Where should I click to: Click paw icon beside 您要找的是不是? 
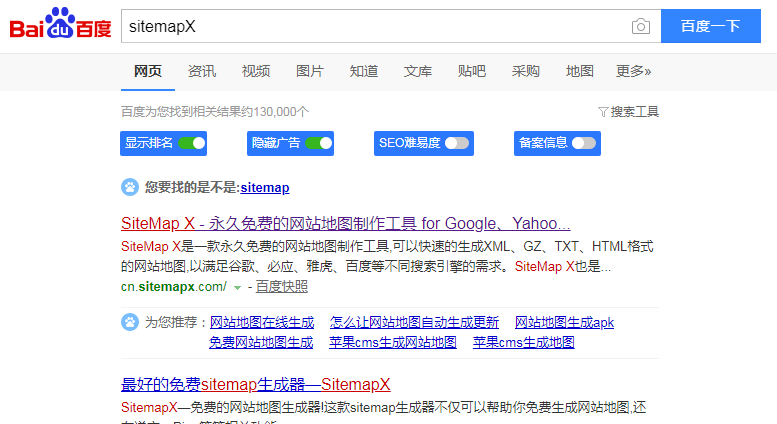tap(130, 187)
